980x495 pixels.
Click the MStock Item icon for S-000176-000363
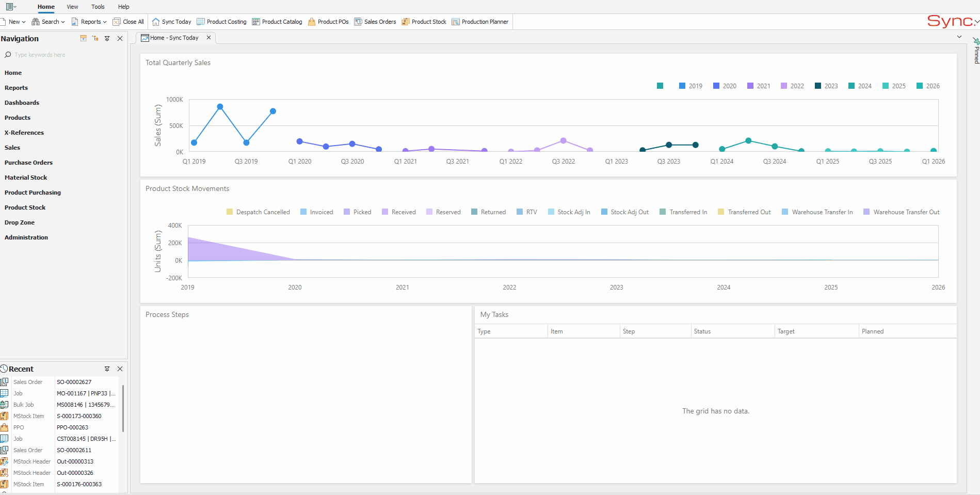[4, 484]
